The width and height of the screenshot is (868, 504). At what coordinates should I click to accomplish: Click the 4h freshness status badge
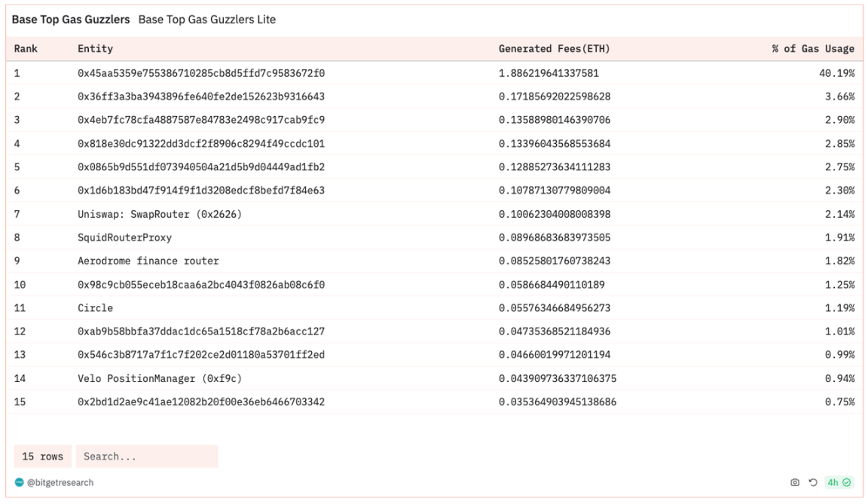(x=839, y=482)
